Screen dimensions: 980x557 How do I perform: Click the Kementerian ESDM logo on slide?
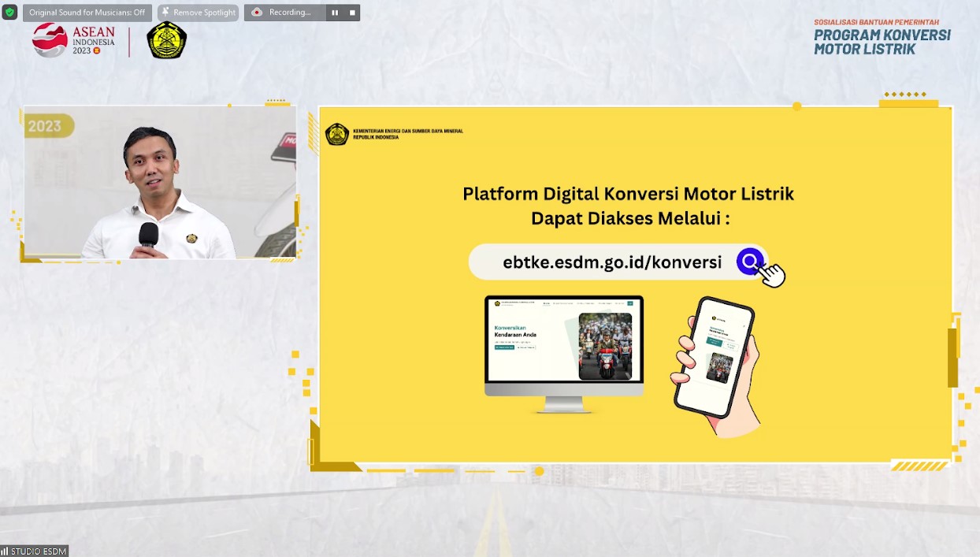pyautogui.click(x=337, y=134)
